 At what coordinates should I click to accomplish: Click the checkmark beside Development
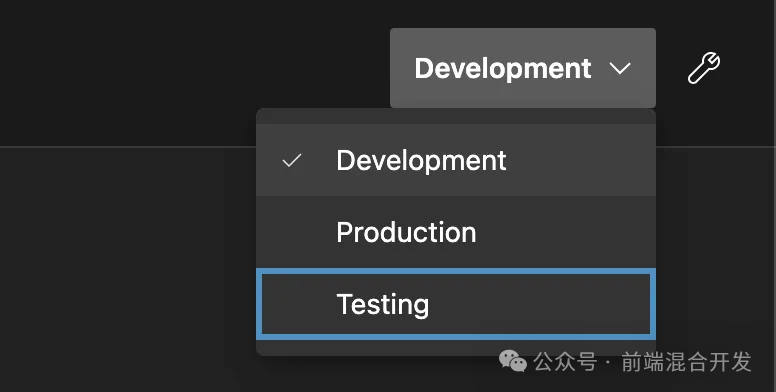point(291,160)
